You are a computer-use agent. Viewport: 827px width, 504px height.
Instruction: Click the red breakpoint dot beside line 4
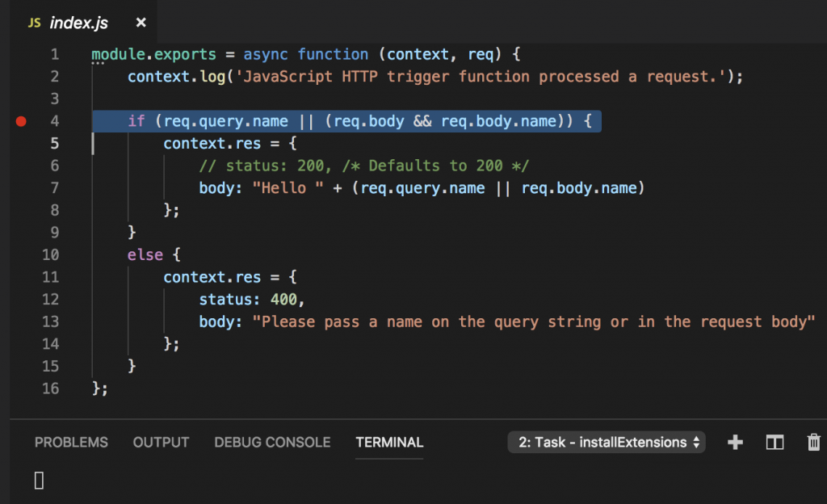tap(21, 120)
